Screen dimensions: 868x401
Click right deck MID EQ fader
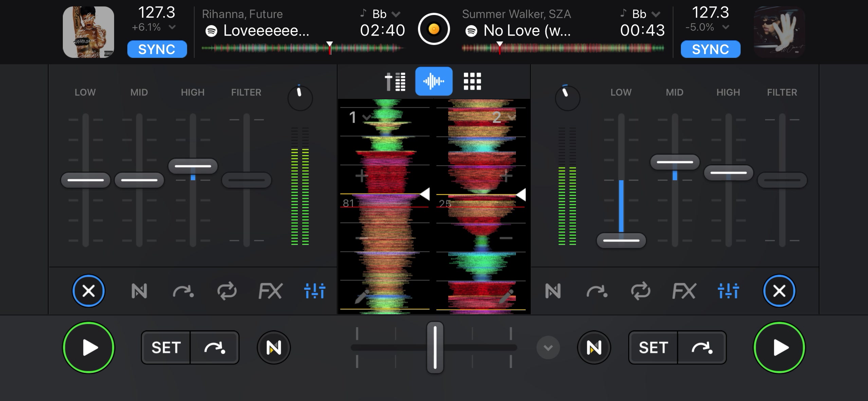[675, 162]
